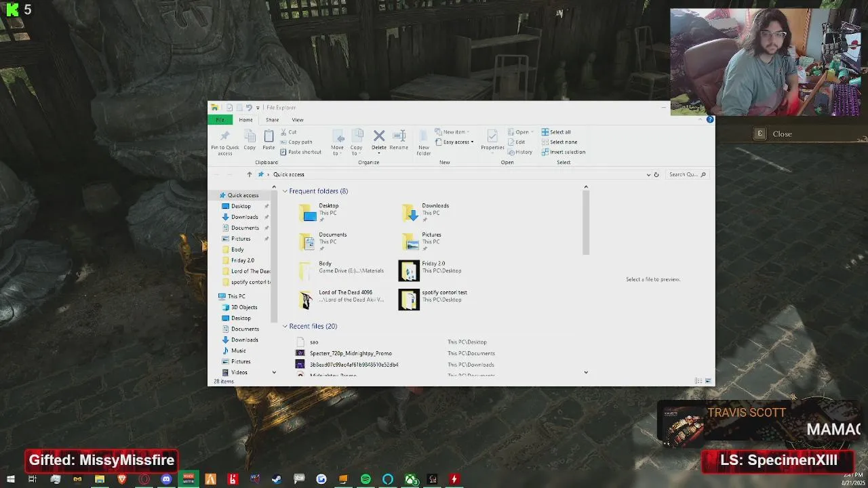The image size is (868, 488).
Task: Switch to large thumbnails view icon
Action: [x=708, y=381]
